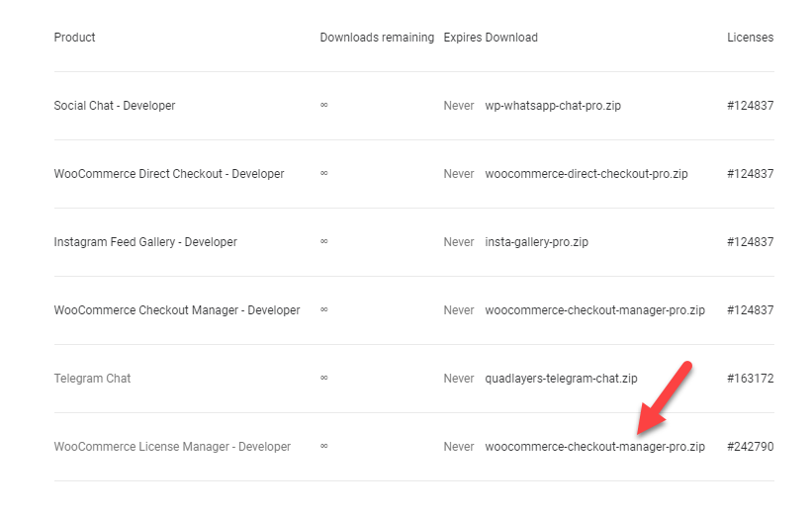Click Never in the Direct Checkout row
The width and height of the screenshot is (812, 515).
tap(459, 174)
